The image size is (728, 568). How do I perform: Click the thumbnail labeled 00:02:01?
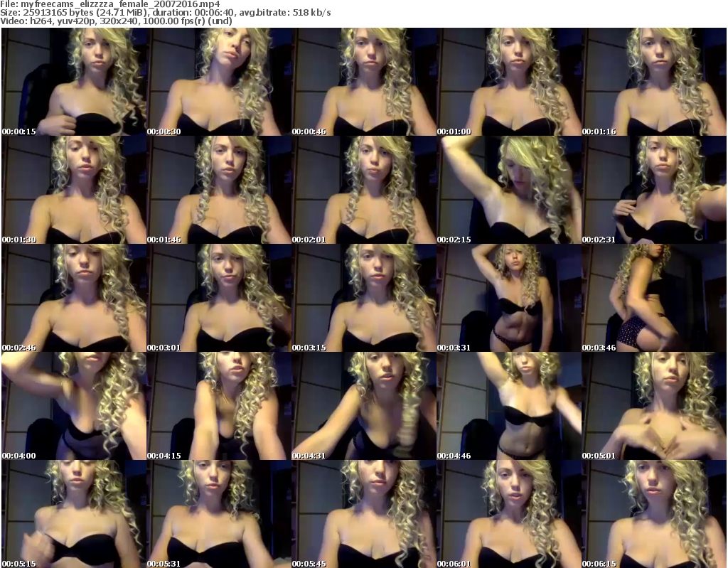(x=364, y=190)
